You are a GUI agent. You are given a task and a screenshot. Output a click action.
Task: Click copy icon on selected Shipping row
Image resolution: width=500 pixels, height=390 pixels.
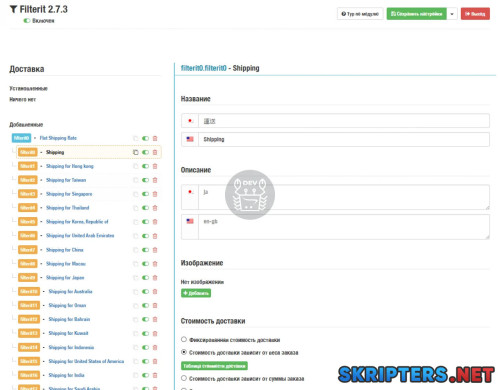pos(136,152)
